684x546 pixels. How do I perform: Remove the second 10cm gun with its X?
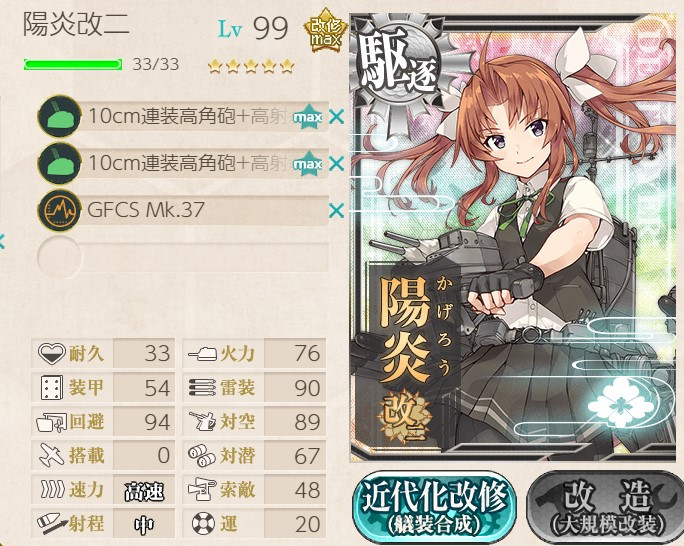click(336, 164)
